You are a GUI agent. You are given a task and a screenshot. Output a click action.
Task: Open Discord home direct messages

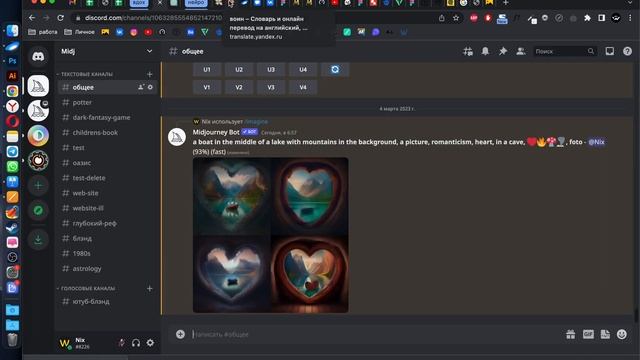(x=38, y=56)
